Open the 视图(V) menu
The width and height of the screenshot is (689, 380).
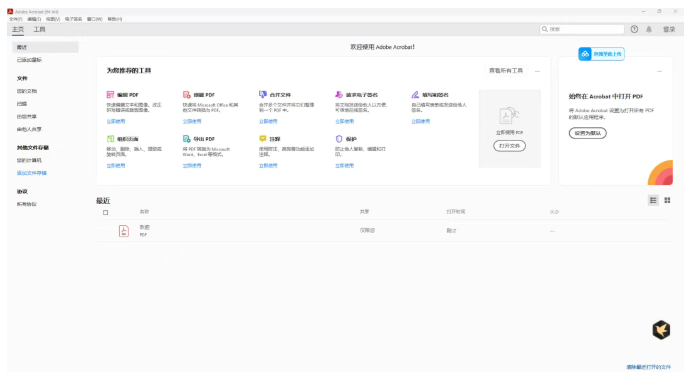[x=53, y=19]
